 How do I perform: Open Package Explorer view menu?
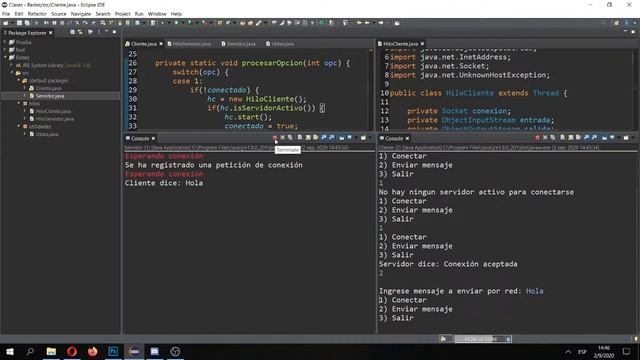[x=98, y=32]
